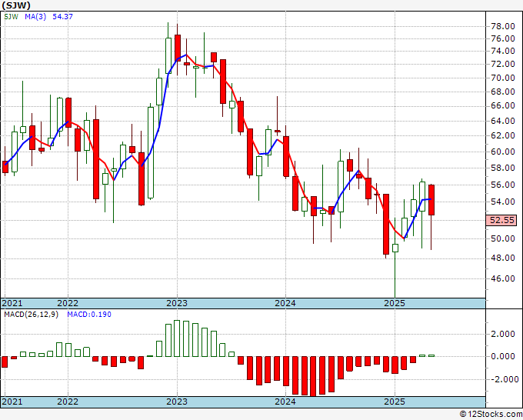The width and height of the screenshot is (523, 420).
Task: Click the 54.37 moving average value
Action: pos(62,16)
